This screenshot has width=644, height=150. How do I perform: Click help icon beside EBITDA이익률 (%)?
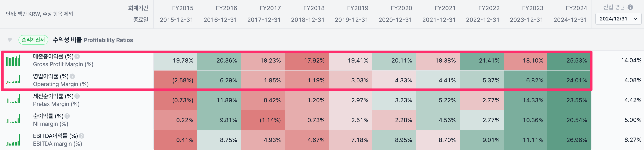81,136
